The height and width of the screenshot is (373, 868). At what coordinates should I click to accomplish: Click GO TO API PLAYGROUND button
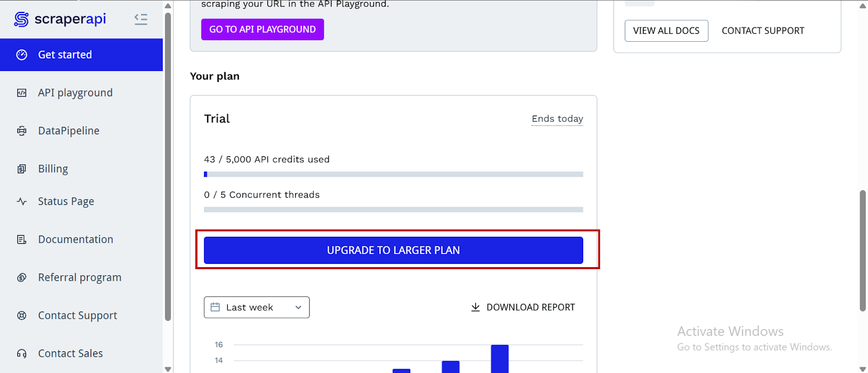pyautogui.click(x=263, y=29)
